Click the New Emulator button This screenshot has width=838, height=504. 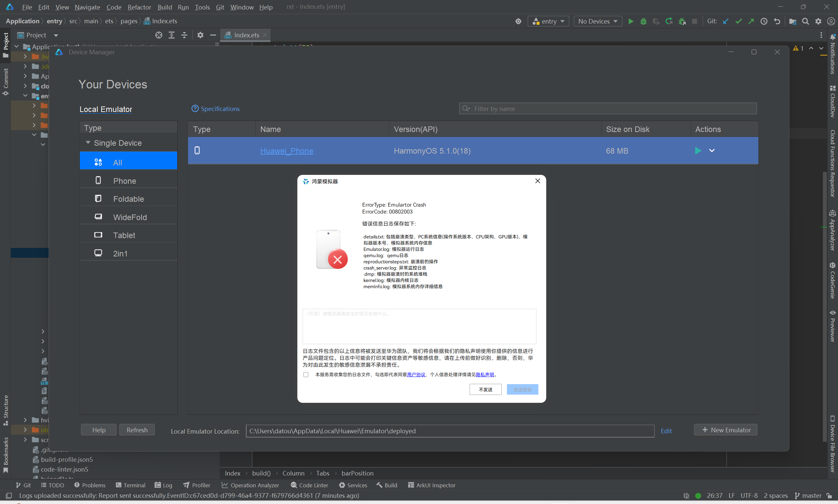(726, 430)
